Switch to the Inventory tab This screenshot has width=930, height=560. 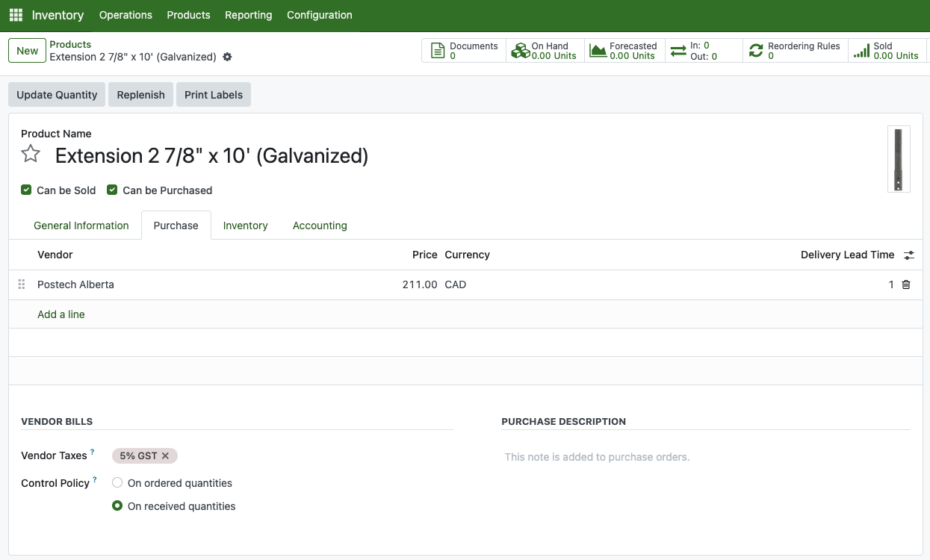coord(245,225)
